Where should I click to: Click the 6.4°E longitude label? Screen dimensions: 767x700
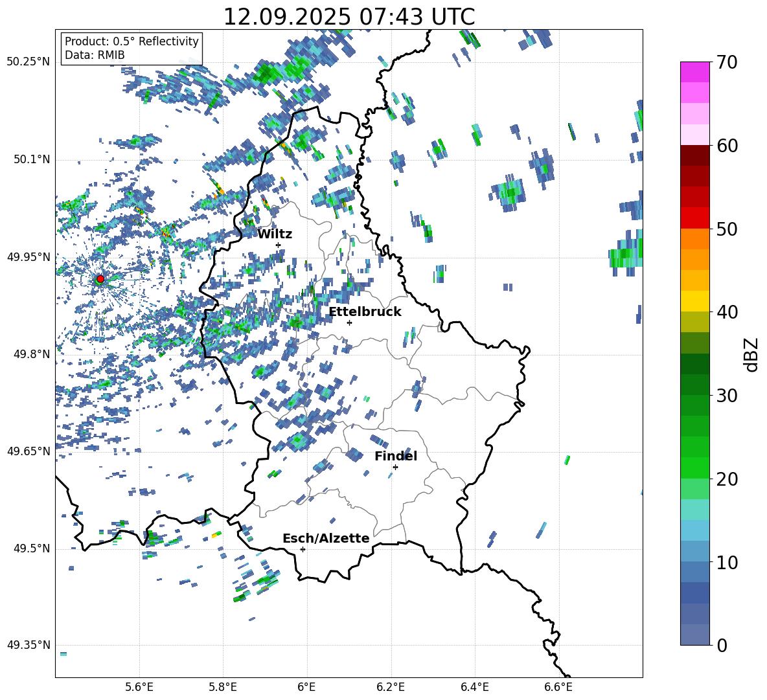tap(475, 687)
